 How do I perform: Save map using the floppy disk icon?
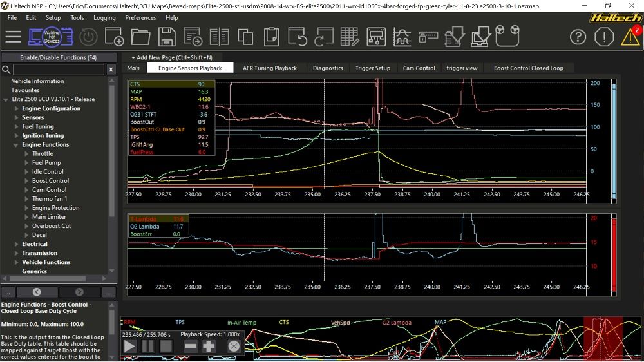[167, 36]
